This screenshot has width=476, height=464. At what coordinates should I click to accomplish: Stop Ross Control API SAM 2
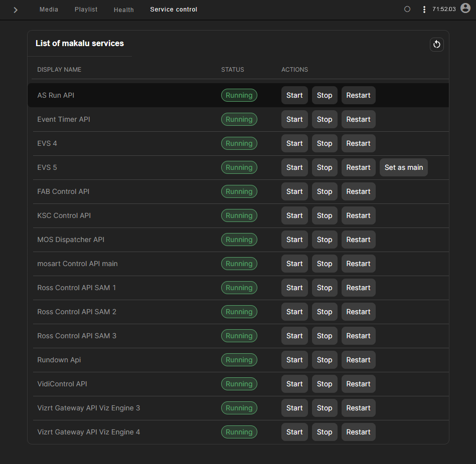click(x=325, y=312)
